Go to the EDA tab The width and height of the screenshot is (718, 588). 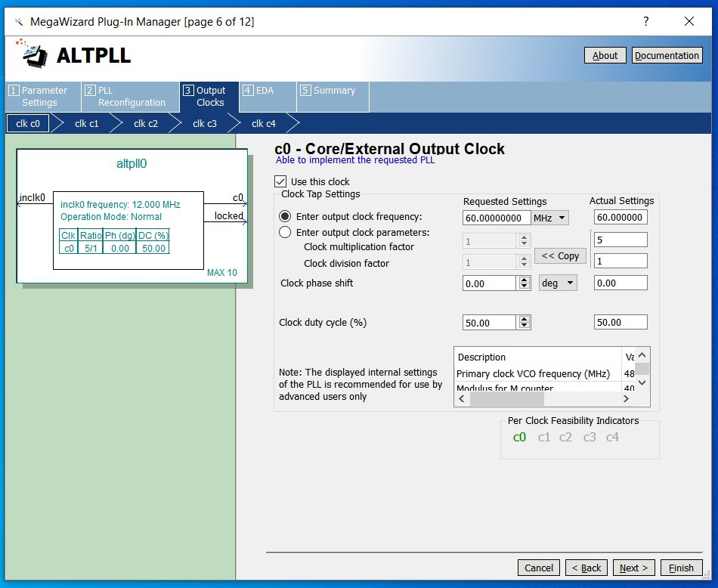tap(268, 97)
